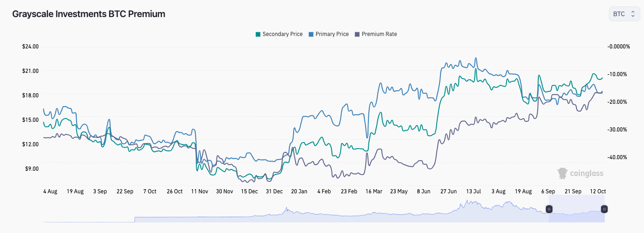Toggle Premium Rate series via legend text
The height and width of the screenshot is (233, 644).
tap(379, 34)
